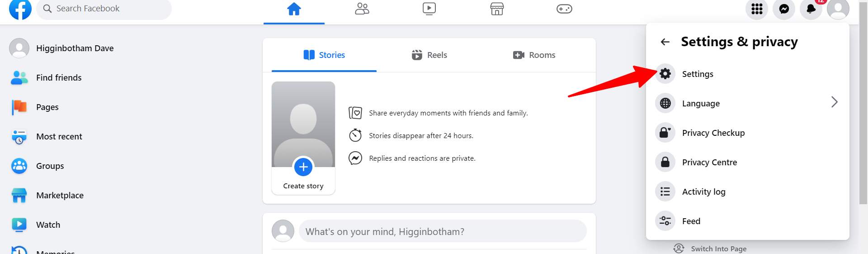Open account menu via profile avatar
This screenshot has height=254, width=868.
[838, 9]
